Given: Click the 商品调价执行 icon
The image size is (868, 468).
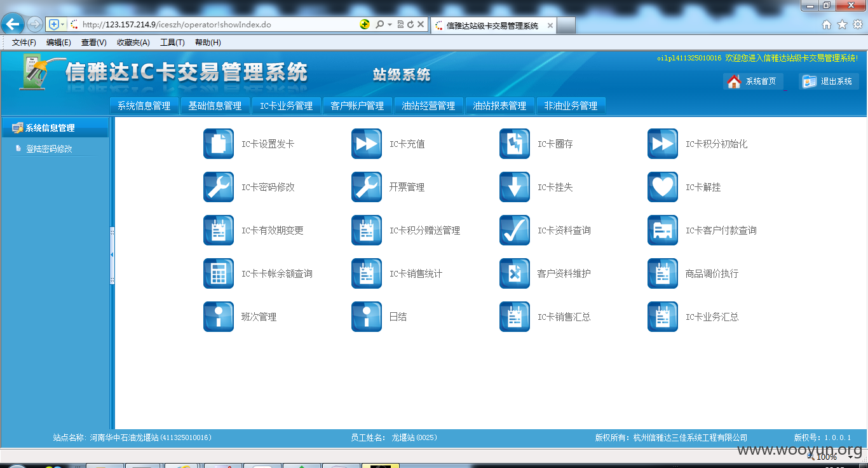Looking at the screenshot, I should pos(663,273).
